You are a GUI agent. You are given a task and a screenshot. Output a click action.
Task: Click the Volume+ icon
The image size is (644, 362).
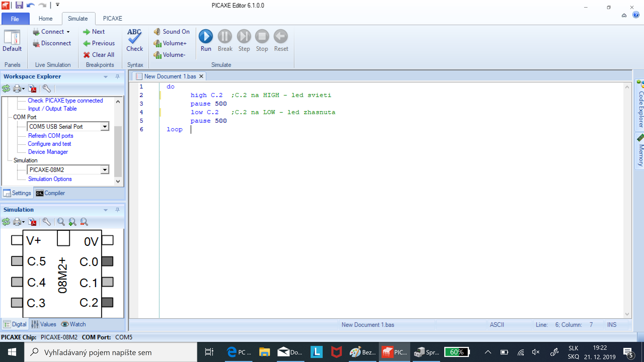[157, 43]
